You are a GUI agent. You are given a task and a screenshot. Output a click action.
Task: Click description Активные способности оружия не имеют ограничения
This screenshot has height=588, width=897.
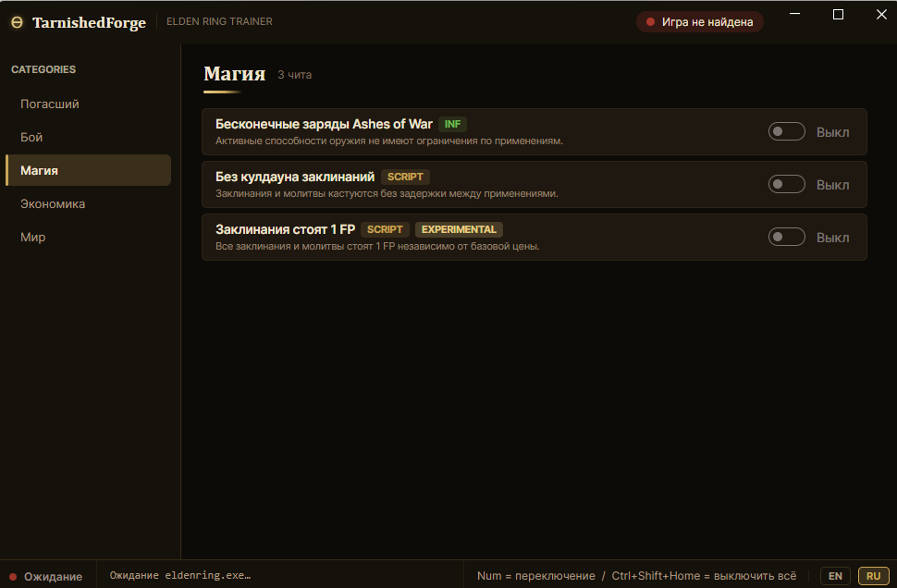tap(389, 141)
